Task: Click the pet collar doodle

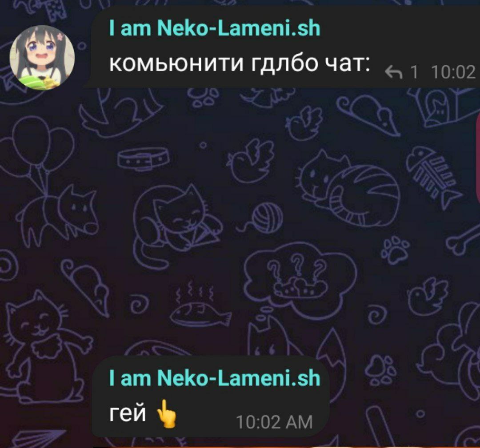Action: pyautogui.click(x=144, y=159)
